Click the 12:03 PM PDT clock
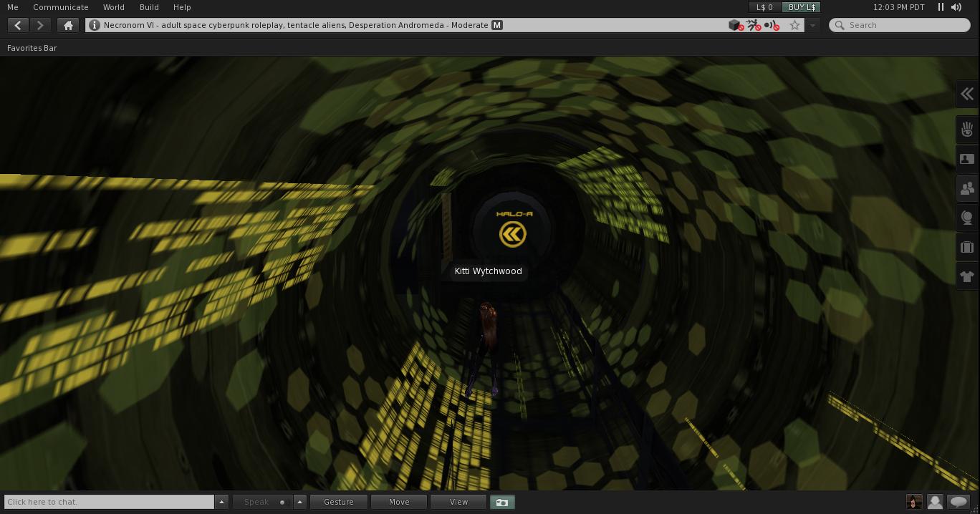The width and height of the screenshot is (980, 514). (898, 7)
